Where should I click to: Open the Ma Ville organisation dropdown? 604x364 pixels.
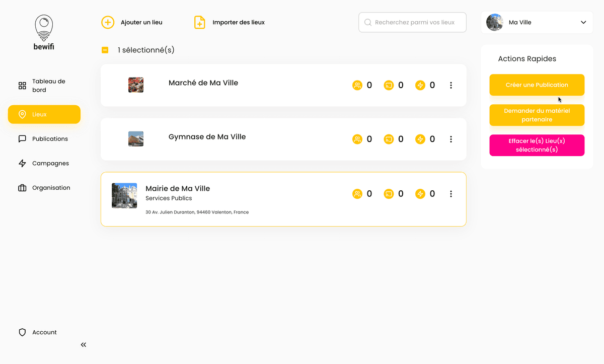[537, 22]
